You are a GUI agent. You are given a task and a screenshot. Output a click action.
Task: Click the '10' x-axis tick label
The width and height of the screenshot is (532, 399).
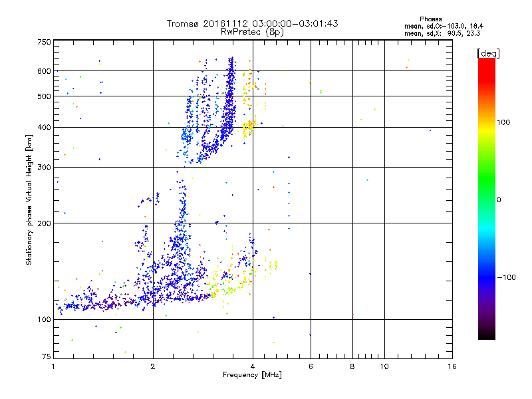click(384, 366)
